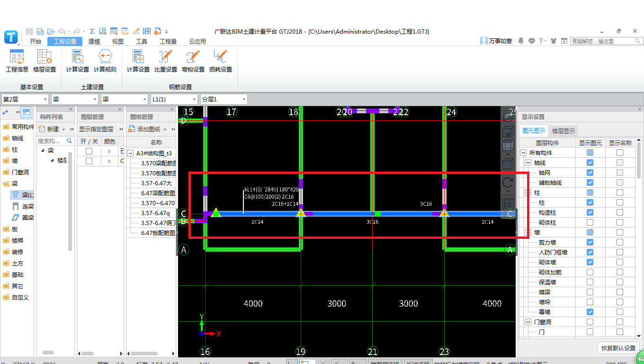The image size is (644, 364).
Task: Enable 所有构件 显示名称 checkbox
Action: [620, 153]
